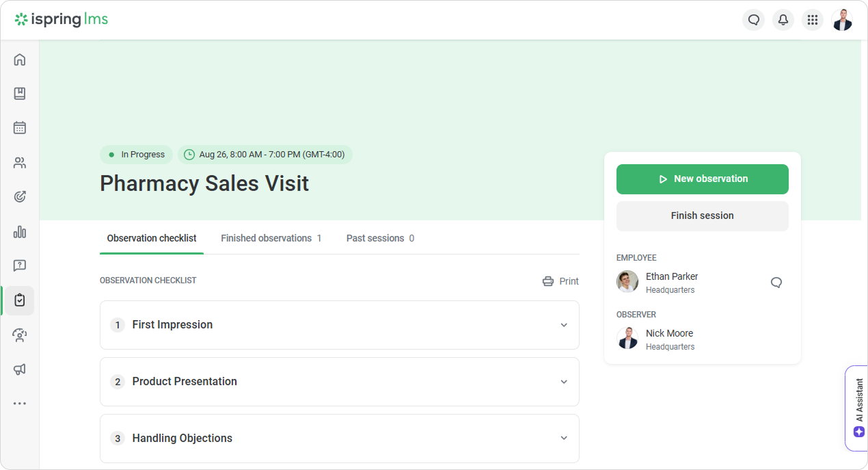
Task: Open the apps grid icon
Action: click(x=813, y=20)
